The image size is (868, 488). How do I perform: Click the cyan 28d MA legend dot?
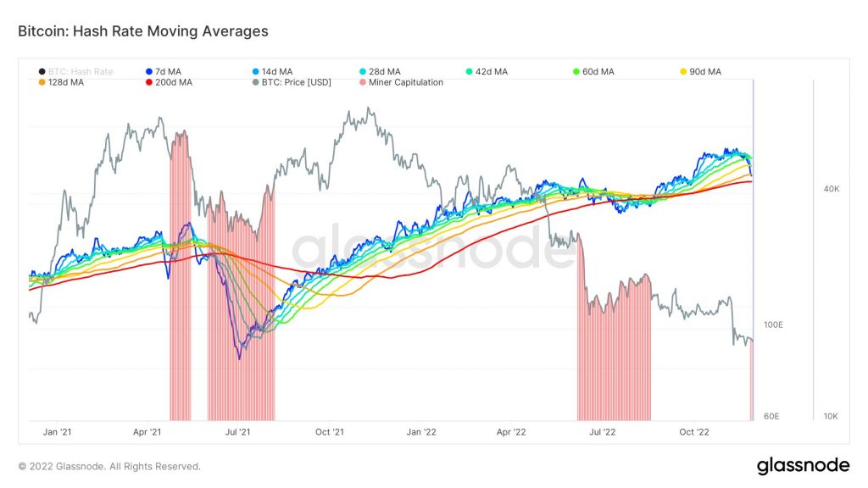point(362,72)
